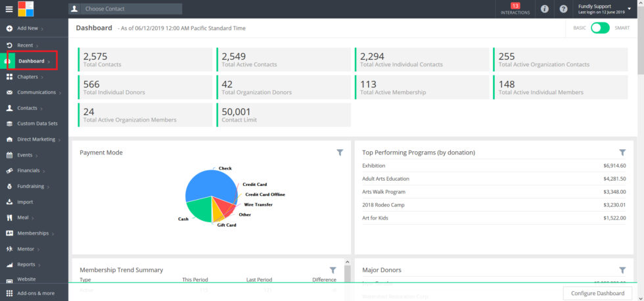Click the Exhibition program row

[494, 166]
